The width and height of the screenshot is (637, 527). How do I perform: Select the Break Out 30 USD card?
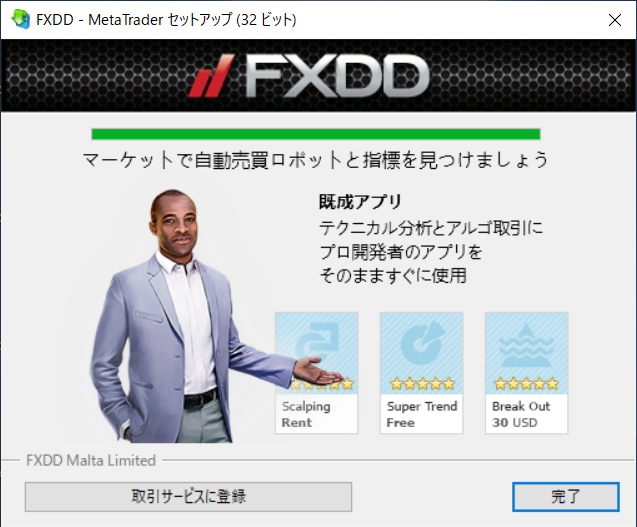pos(526,373)
